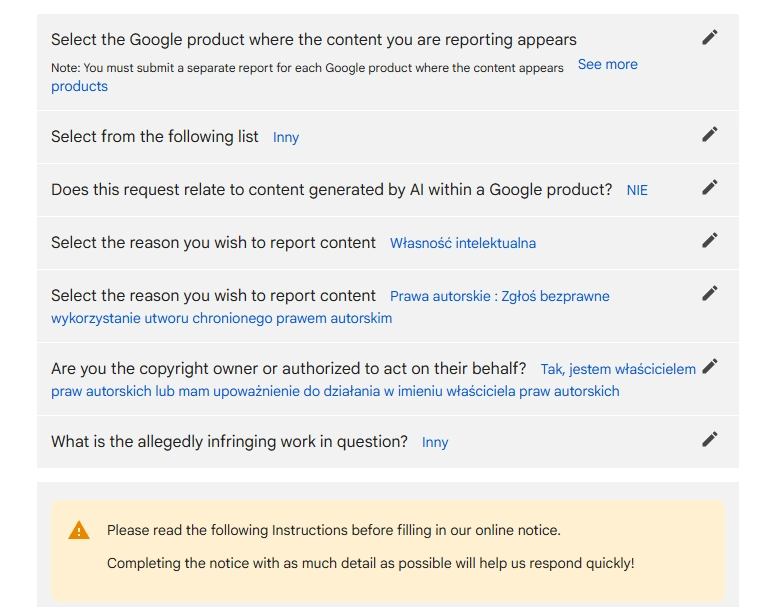
Task: Click the 'Tak, jestem właścicielem' answer text
Action: 618,369
